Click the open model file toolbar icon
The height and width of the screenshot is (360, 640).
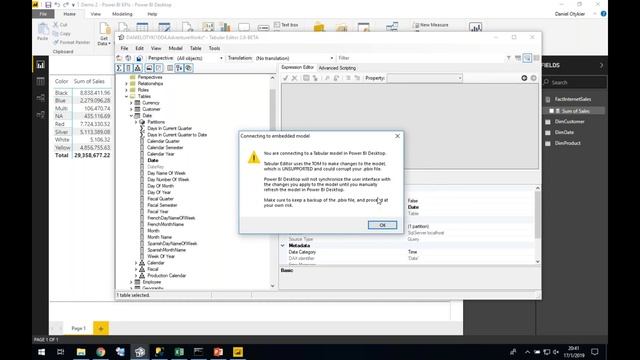point(119,58)
